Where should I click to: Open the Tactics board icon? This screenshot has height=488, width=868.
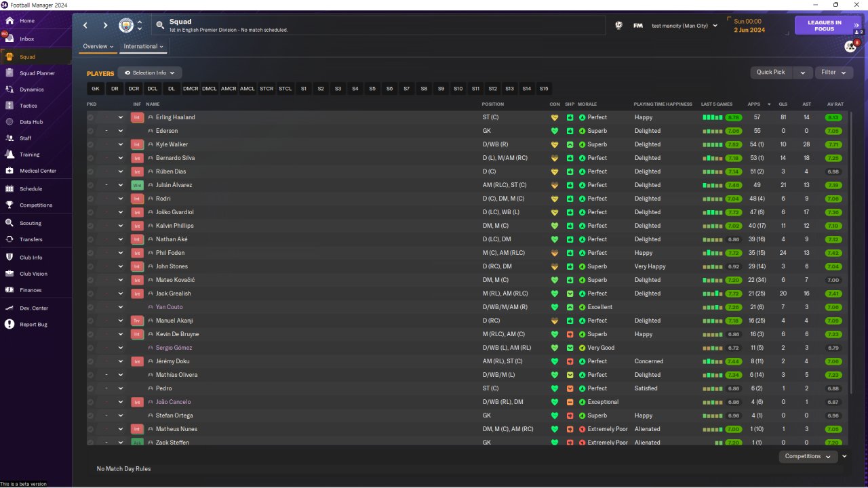click(x=9, y=106)
